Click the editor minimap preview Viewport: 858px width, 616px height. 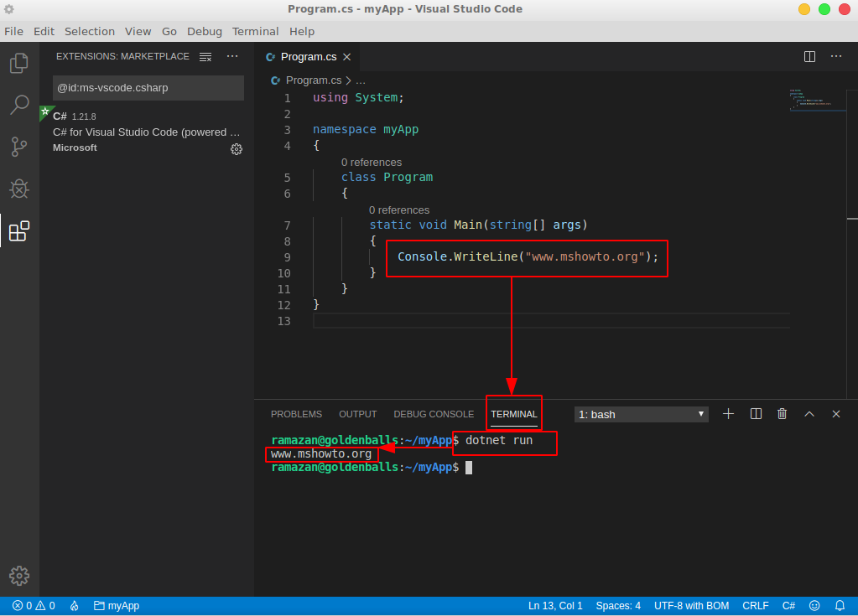[x=818, y=100]
